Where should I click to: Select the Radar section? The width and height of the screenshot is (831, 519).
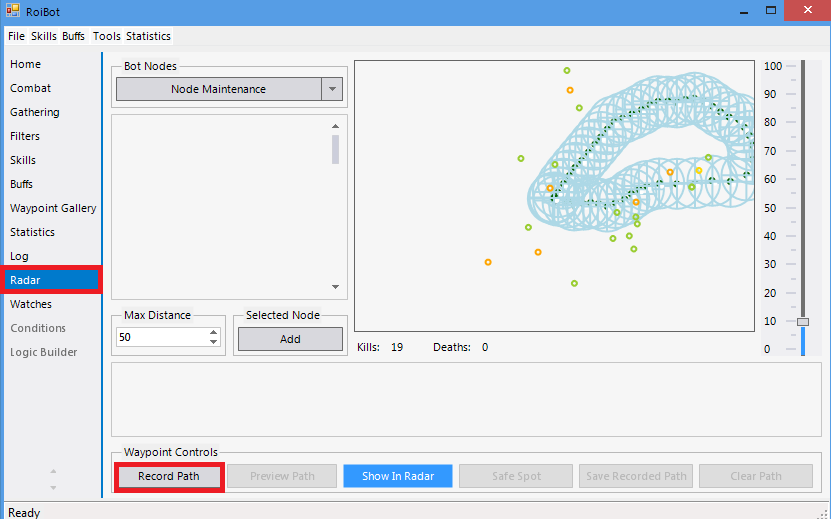coord(51,280)
